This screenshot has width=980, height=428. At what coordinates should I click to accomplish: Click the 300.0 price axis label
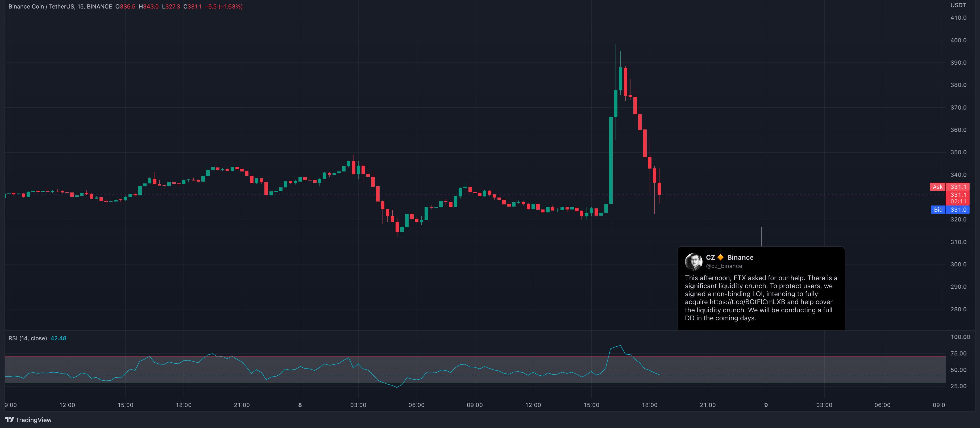[x=958, y=264]
